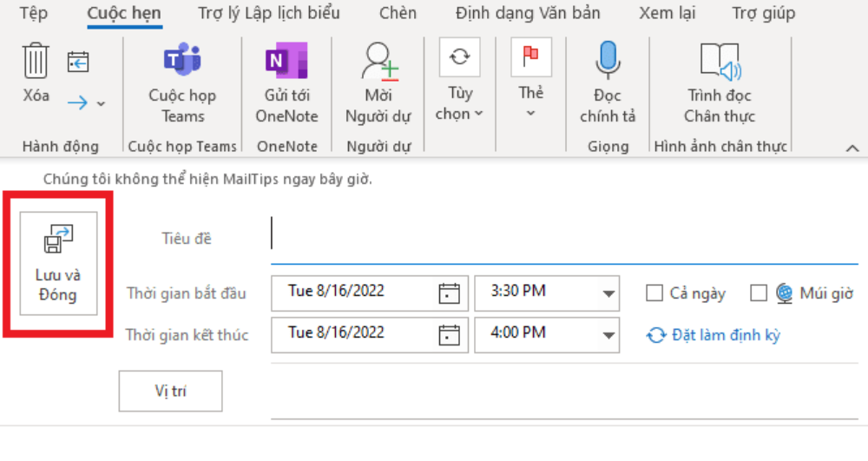Image resolution: width=868 pixels, height=461 pixels.
Task: Click the Vị trí location button
Action: click(x=170, y=391)
